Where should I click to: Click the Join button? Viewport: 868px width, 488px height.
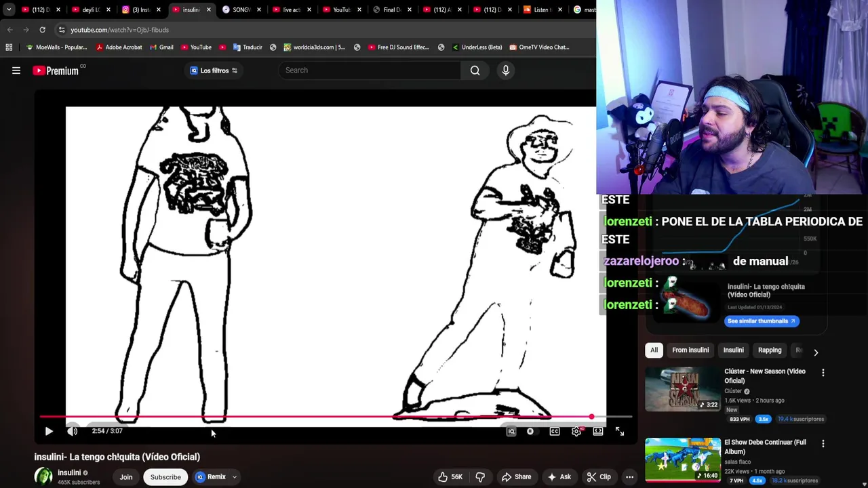[x=126, y=477]
